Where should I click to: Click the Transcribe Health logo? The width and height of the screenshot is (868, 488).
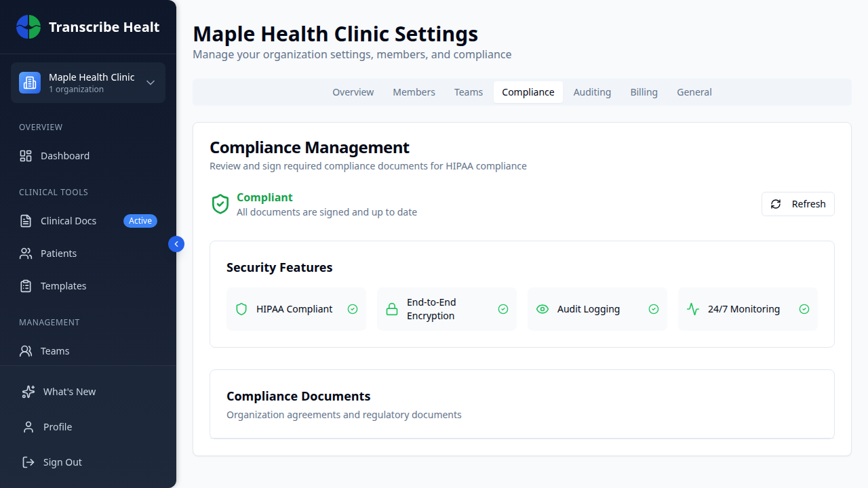tap(87, 27)
